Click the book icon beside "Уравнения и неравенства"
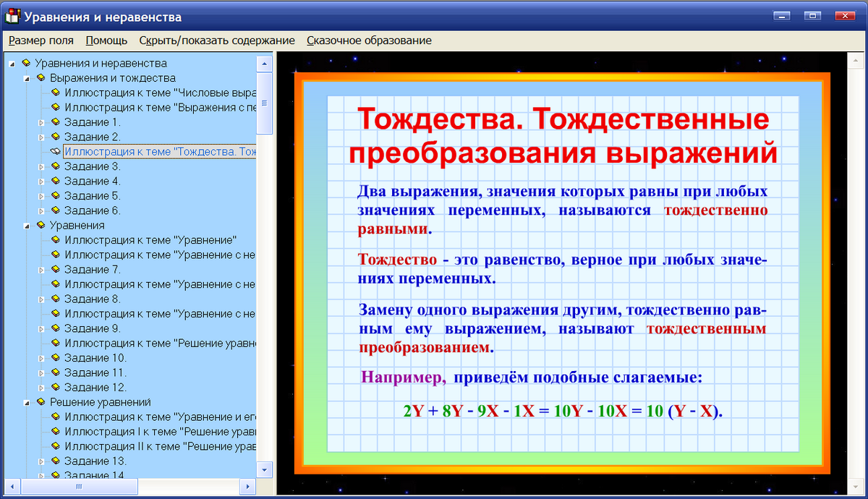This screenshot has width=868, height=499. pyautogui.click(x=27, y=63)
